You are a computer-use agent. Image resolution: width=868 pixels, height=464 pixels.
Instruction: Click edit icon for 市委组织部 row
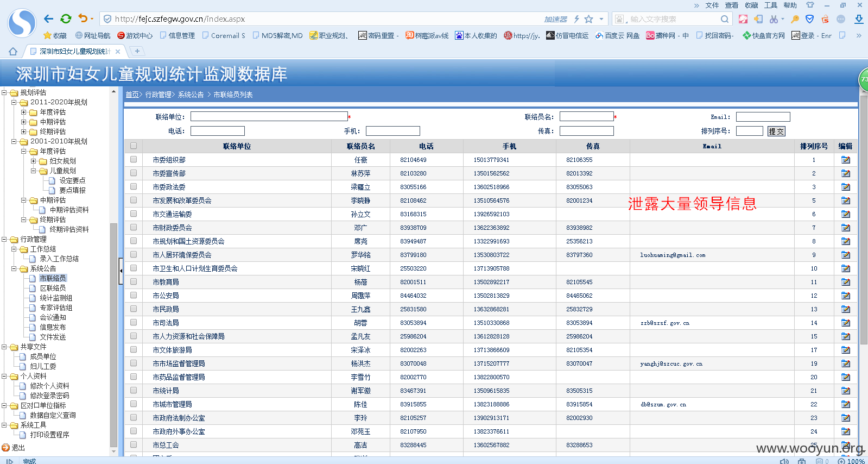pos(845,160)
